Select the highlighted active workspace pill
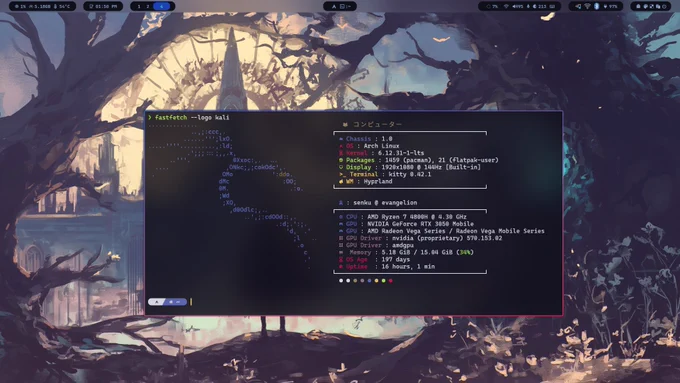The image size is (680, 383). [x=162, y=6]
